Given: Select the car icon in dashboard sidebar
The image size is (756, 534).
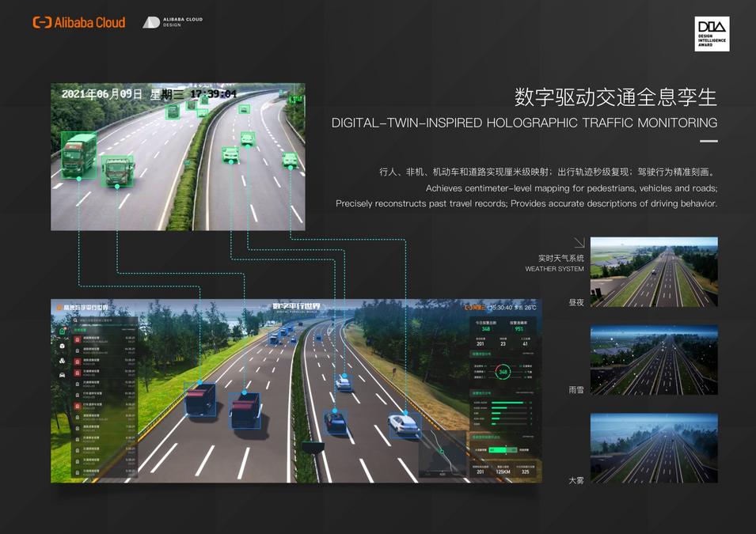Looking at the screenshot, I should point(62,375).
